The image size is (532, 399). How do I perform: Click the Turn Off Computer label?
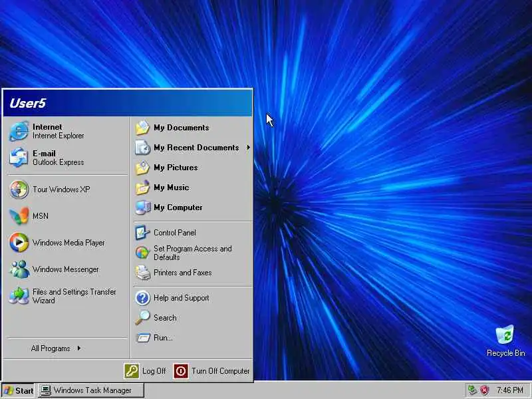221,371
